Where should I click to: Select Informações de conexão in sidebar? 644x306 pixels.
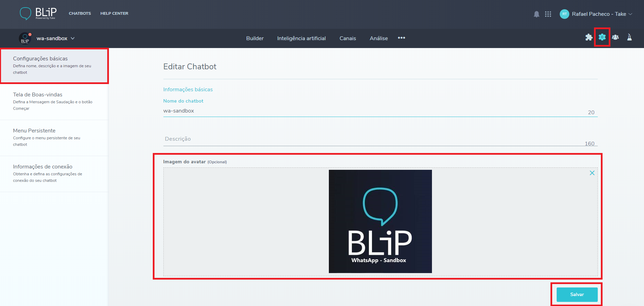(54, 174)
